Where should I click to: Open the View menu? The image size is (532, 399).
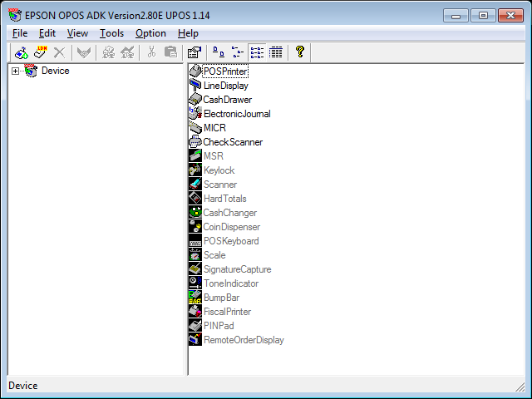(x=77, y=33)
